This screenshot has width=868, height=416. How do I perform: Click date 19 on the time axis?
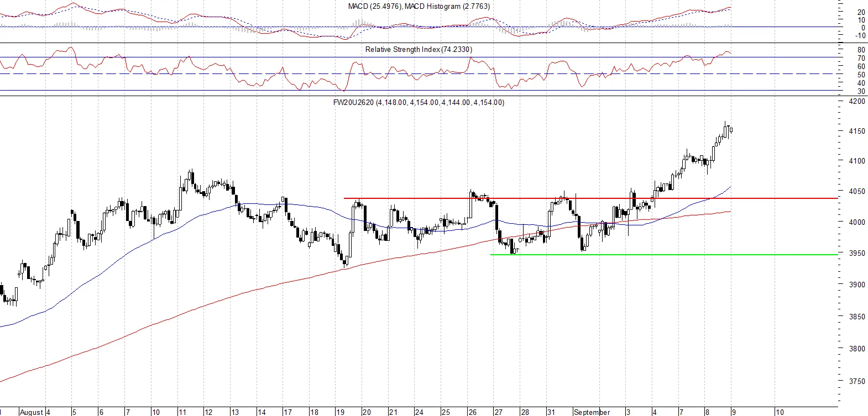pyautogui.click(x=341, y=412)
